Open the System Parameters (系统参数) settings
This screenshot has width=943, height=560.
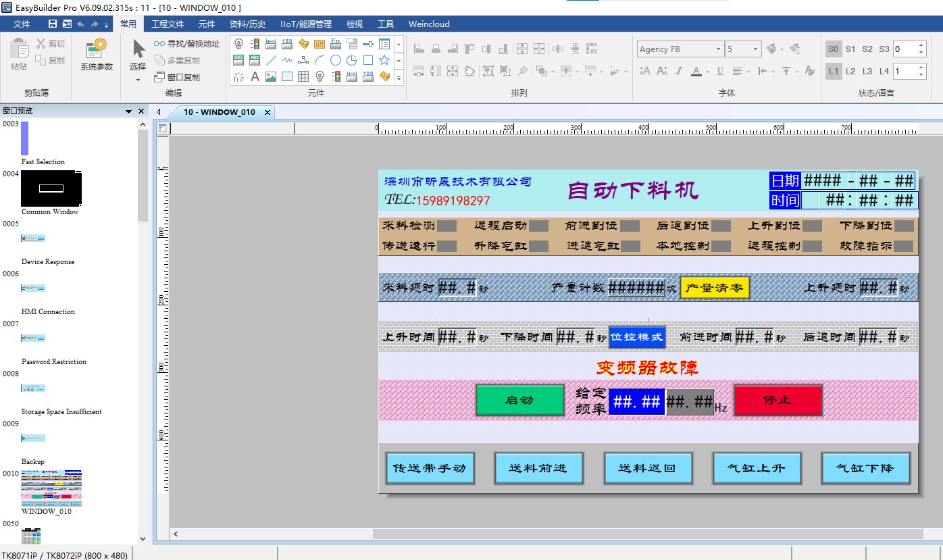pyautogui.click(x=97, y=55)
